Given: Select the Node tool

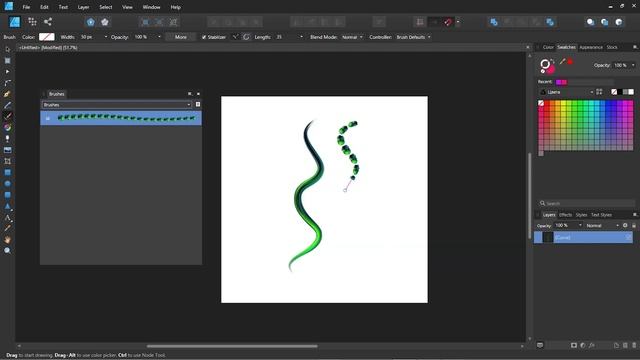Looking at the screenshot, I should [x=7, y=71].
